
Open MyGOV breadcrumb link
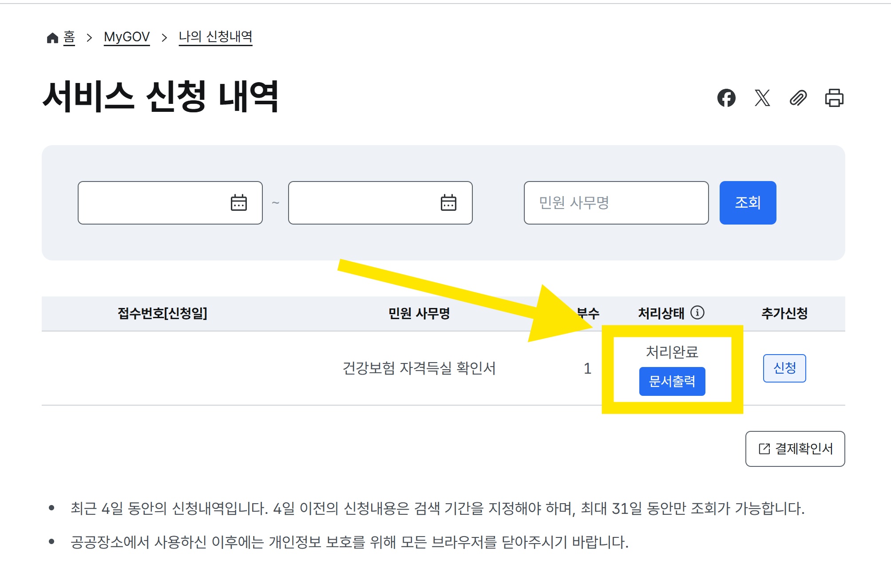click(x=127, y=37)
